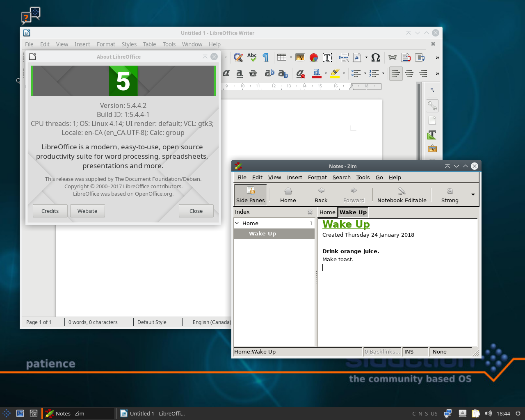The image size is (525, 420).
Task: Toggle bulleted list in Writer
Action: (356, 73)
